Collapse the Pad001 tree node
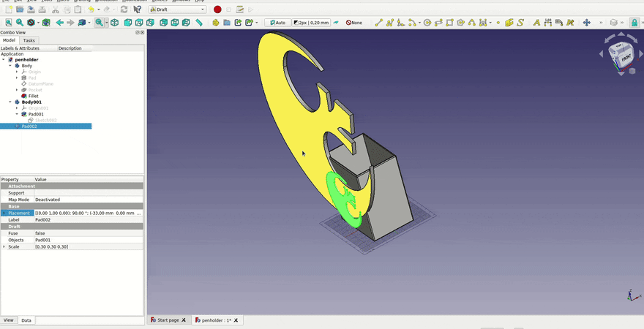Viewport: 644px width, 329px height. tap(17, 114)
